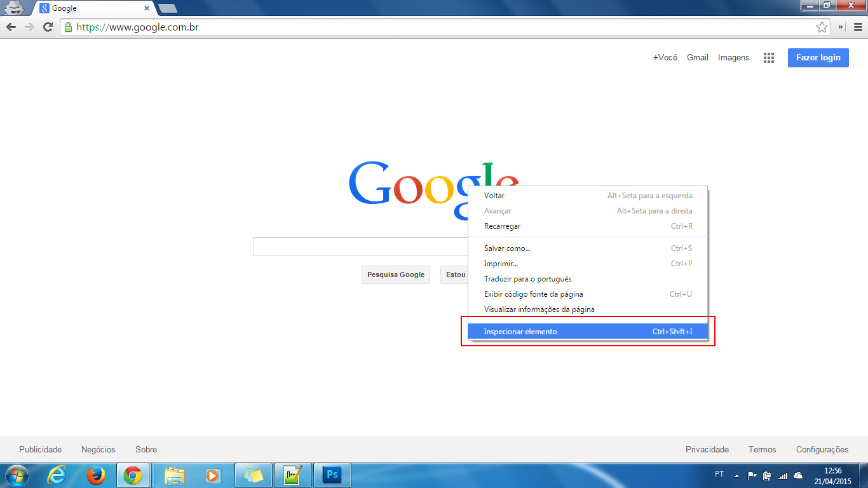868x488 pixels.
Task: Open a new tab button
Action: tap(167, 8)
